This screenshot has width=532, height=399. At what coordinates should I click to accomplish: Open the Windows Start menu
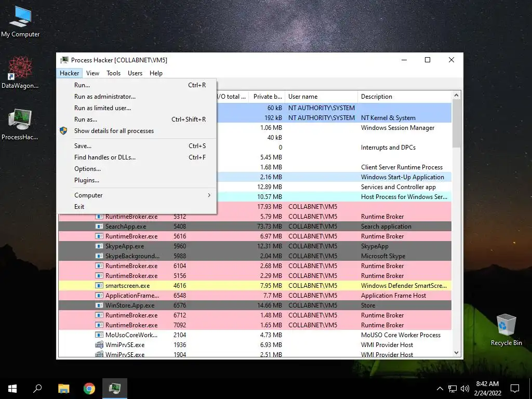[12, 389]
